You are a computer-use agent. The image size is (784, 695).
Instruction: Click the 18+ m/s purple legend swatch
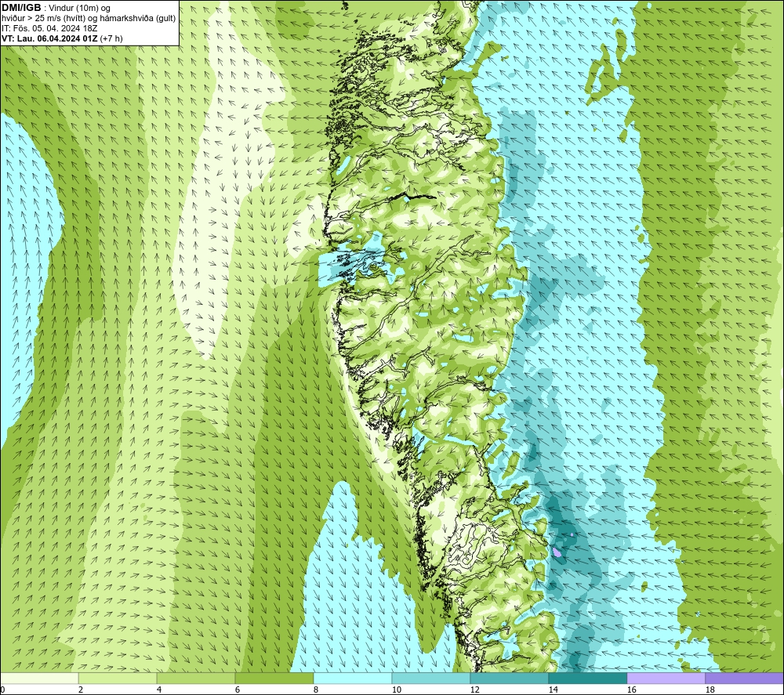coord(745,678)
